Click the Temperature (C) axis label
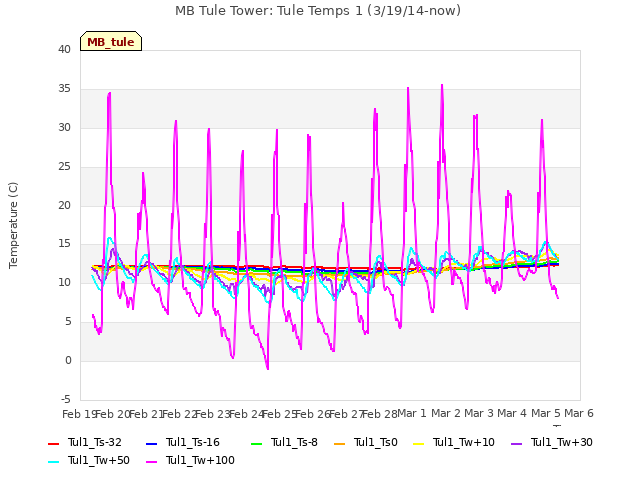 [13, 225]
